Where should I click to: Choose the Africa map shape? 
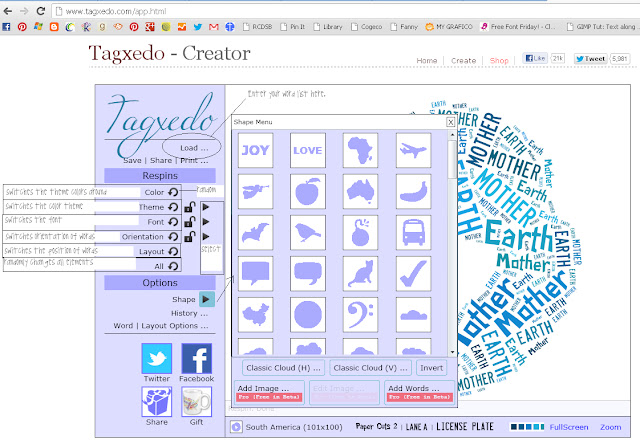click(360, 150)
